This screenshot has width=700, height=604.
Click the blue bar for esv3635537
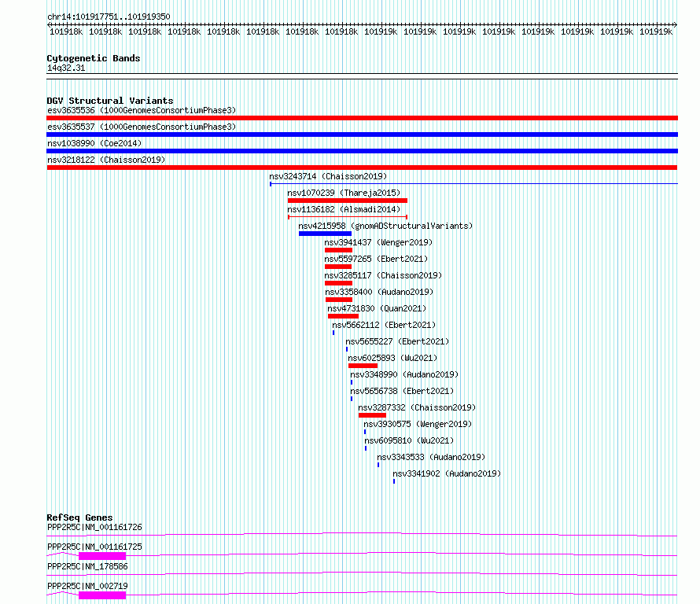click(x=362, y=134)
